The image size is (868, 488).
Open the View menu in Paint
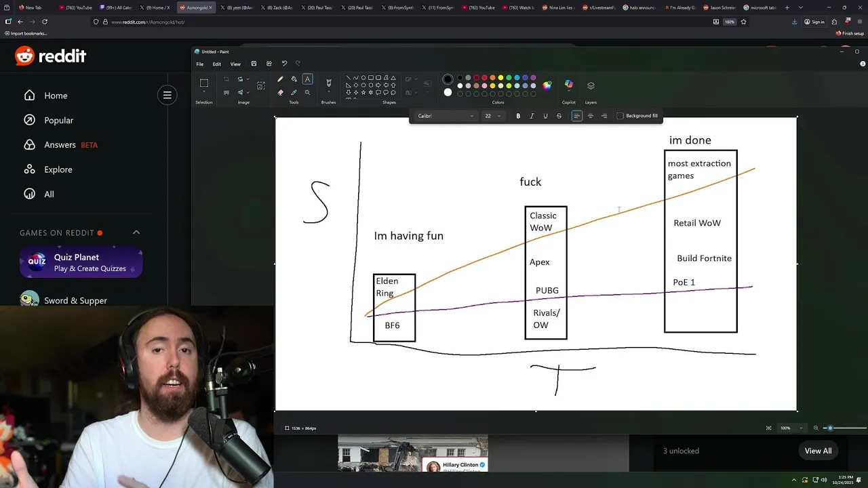point(235,64)
